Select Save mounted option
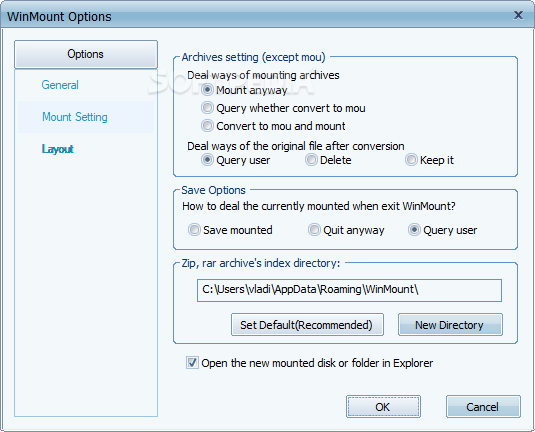This screenshot has height=432, width=535. tap(194, 230)
